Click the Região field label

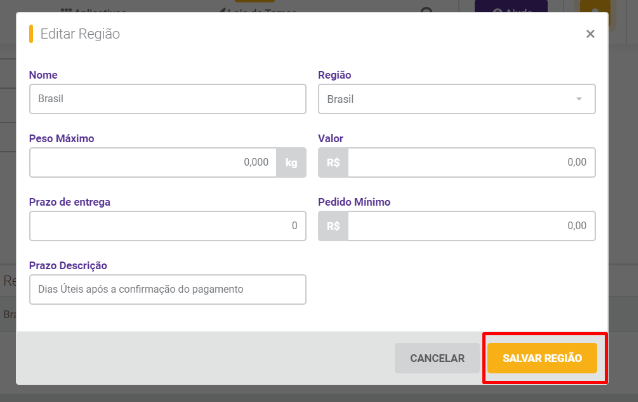coord(334,75)
